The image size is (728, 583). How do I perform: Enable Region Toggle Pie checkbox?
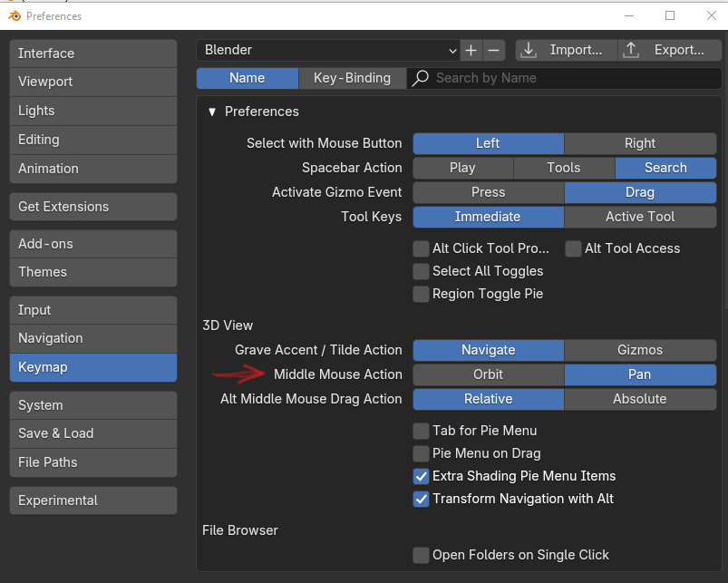click(x=421, y=295)
